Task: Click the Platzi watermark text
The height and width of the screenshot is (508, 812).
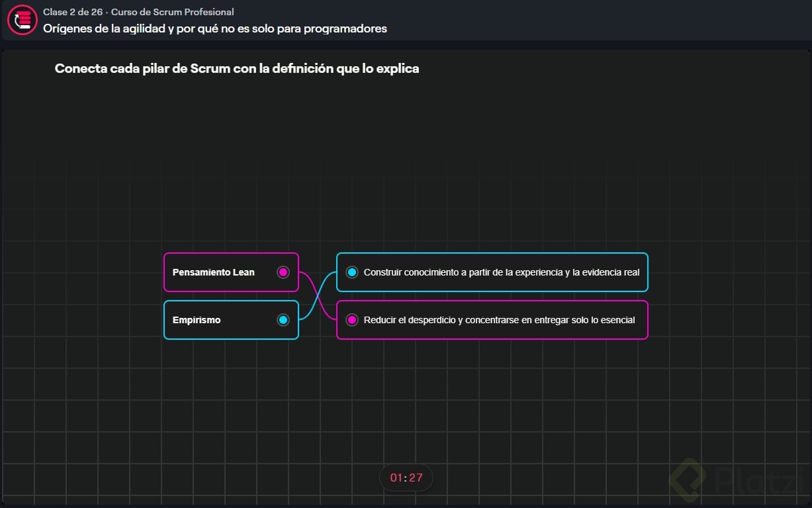Action: pyautogui.click(x=761, y=480)
